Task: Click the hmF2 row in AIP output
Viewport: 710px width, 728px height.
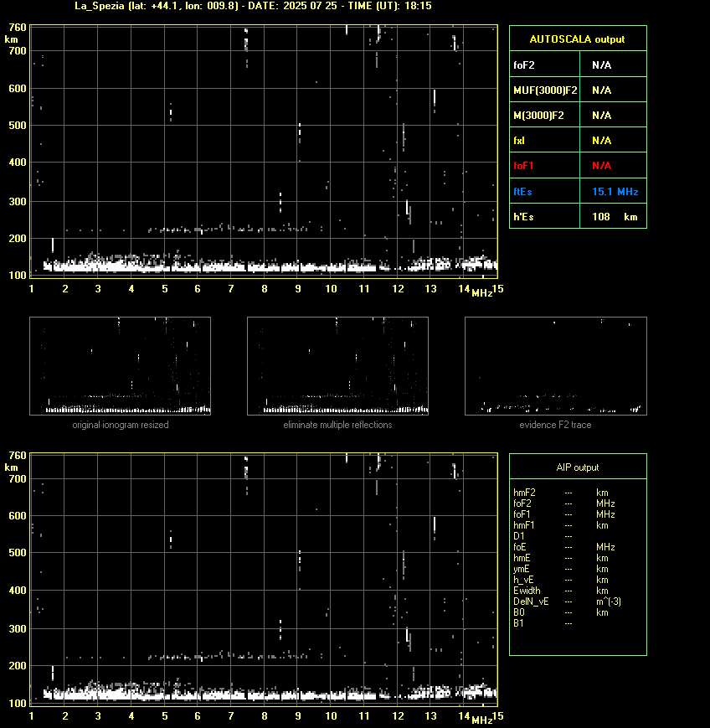Action: [x=565, y=493]
